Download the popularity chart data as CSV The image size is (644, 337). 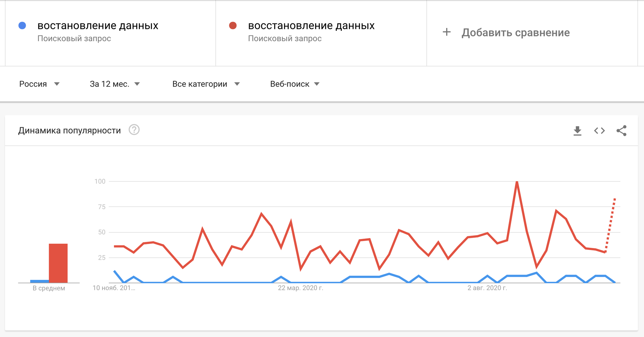click(577, 131)
